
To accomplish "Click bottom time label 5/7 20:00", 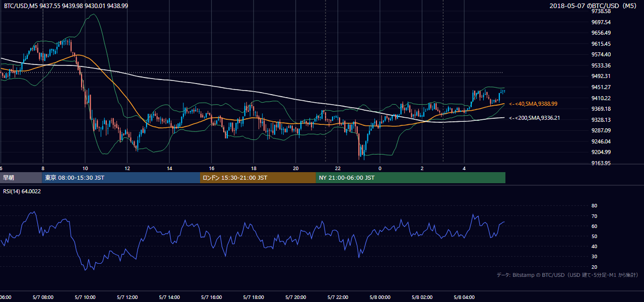I will 295,297.
